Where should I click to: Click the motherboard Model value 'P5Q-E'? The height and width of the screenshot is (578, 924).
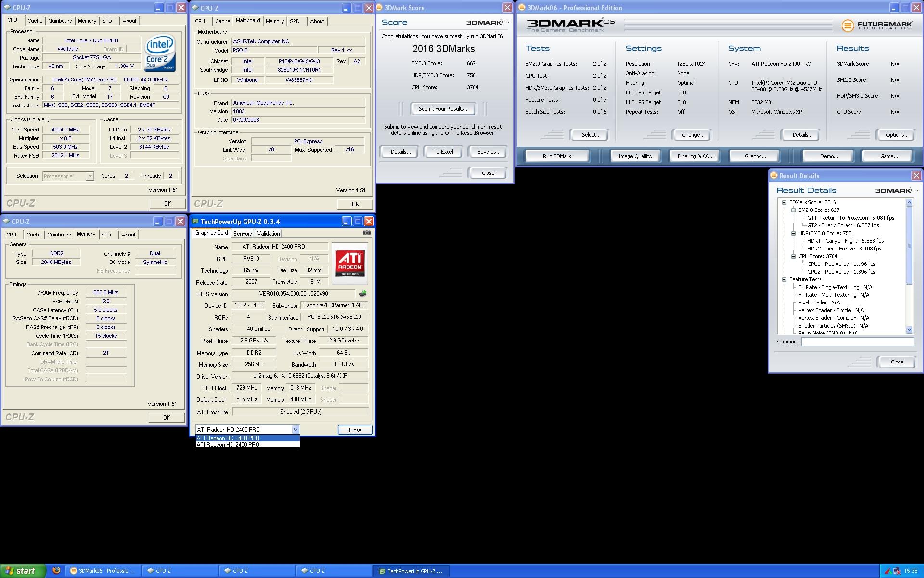[x=274, y=50]
